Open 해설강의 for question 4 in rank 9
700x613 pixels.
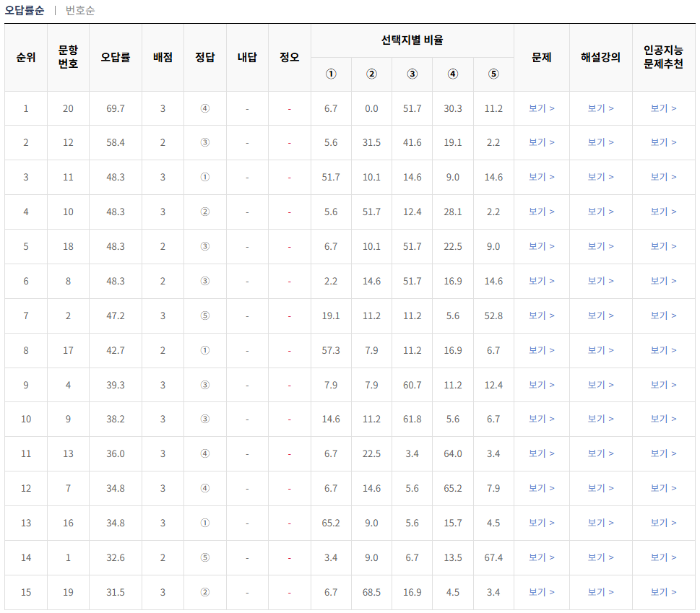(x=602, y=385)
